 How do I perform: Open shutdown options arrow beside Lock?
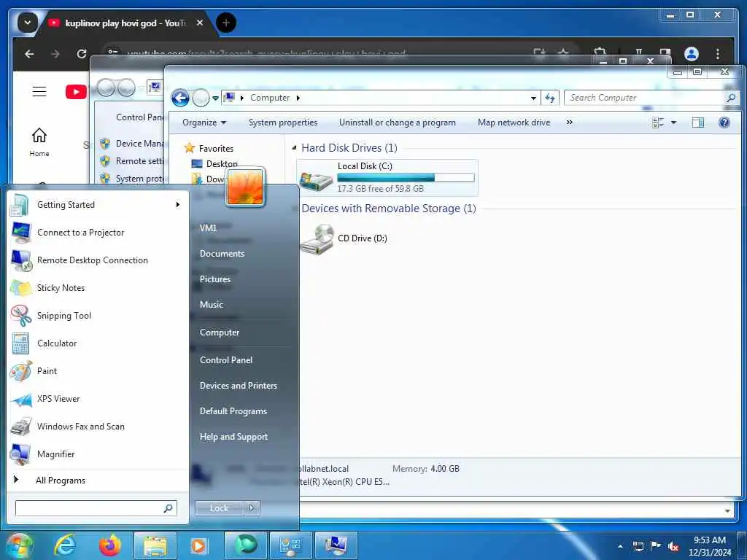point(252,508)
